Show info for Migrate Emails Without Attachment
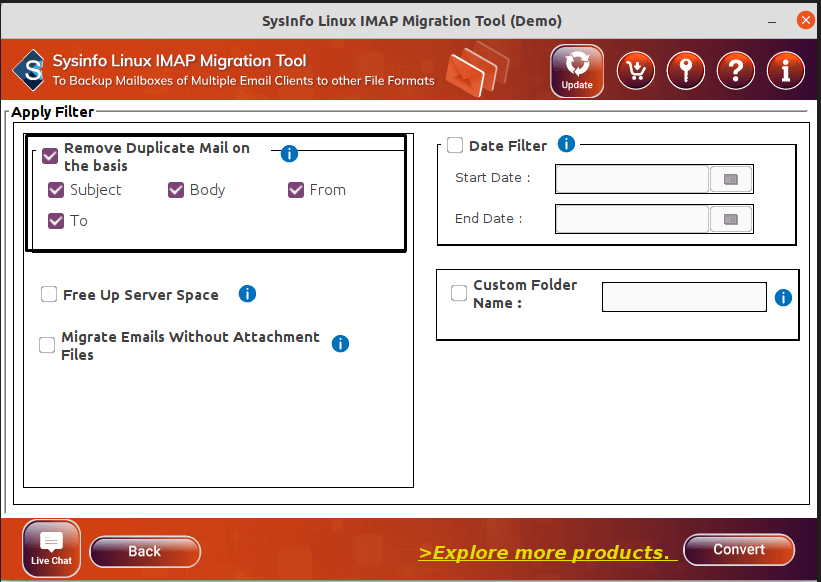The image size is (821, 582). coord(340,344)
